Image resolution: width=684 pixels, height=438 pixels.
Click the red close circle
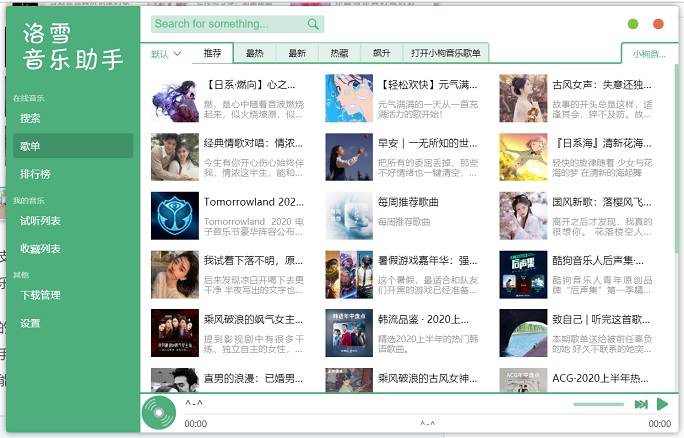[x=658, y=24]
